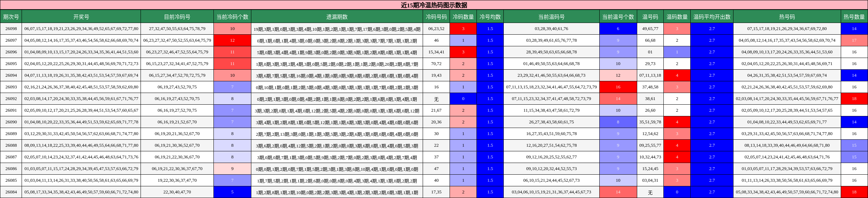
Task: Select the 热号码 column header
Action: (x=787, y=17)
